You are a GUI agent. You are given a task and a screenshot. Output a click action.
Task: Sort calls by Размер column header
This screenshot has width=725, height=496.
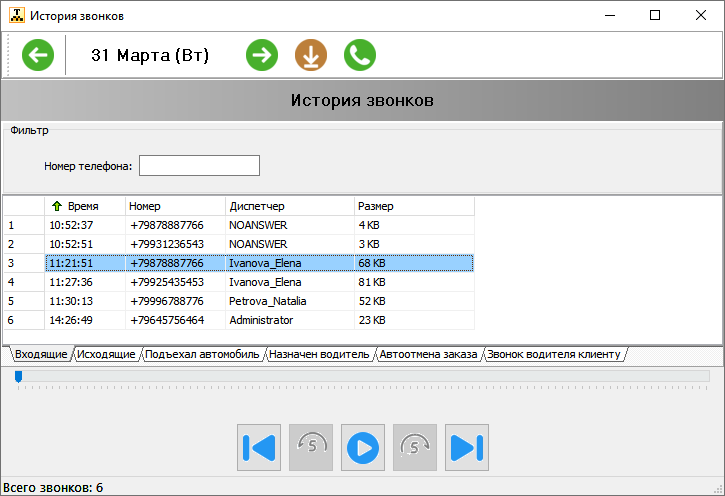(413, 206)
